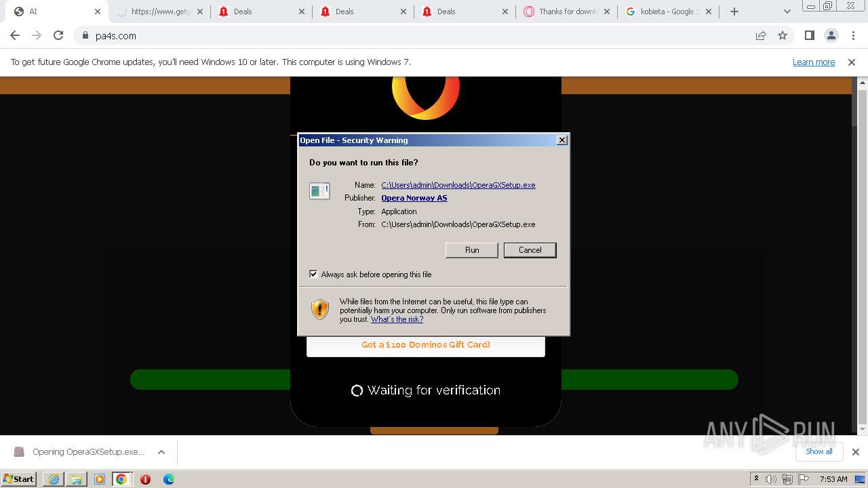Open the 'What's the risk?' link
This screenshot has width=868, height=488.
[397, 319]
